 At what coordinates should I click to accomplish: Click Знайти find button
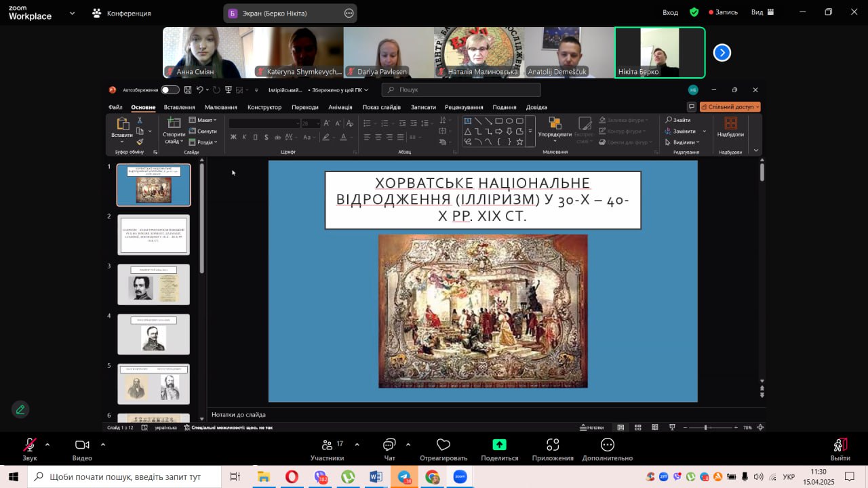tap(678, 120)
